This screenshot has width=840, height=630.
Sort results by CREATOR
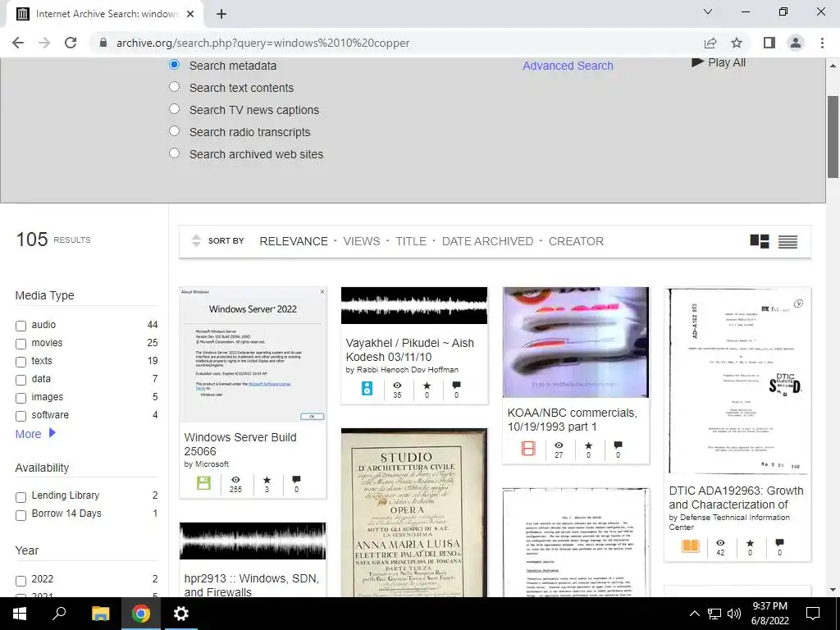576,242
